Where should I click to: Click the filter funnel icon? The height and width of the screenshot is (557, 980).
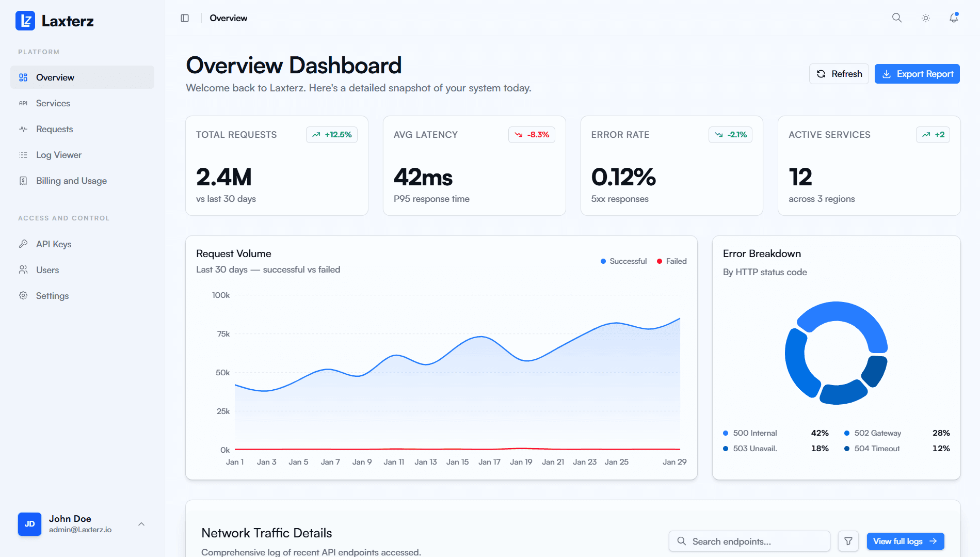848,541
